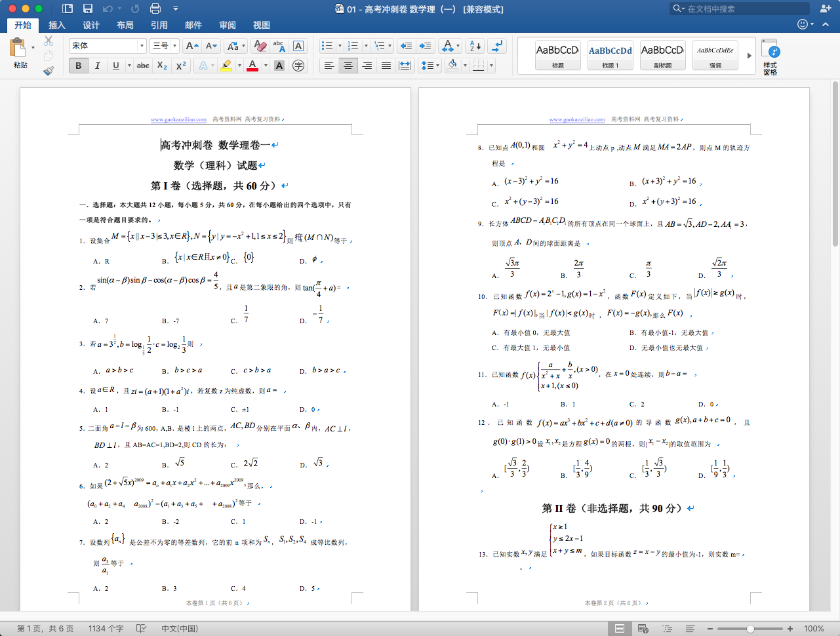Open the Styles Pane (样式窗格)
The image size is (840, 636).
770,57
